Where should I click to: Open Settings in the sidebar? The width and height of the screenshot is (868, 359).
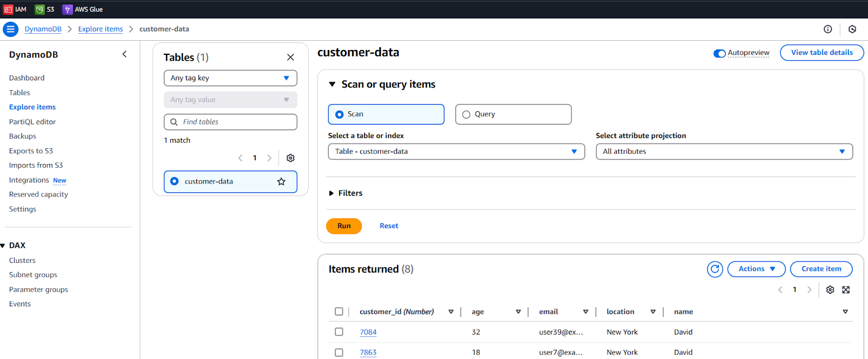[x=23, y=209]
